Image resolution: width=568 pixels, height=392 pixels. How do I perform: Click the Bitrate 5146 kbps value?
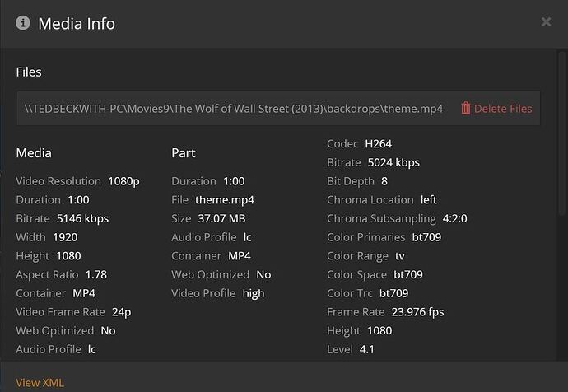[82, 218]
